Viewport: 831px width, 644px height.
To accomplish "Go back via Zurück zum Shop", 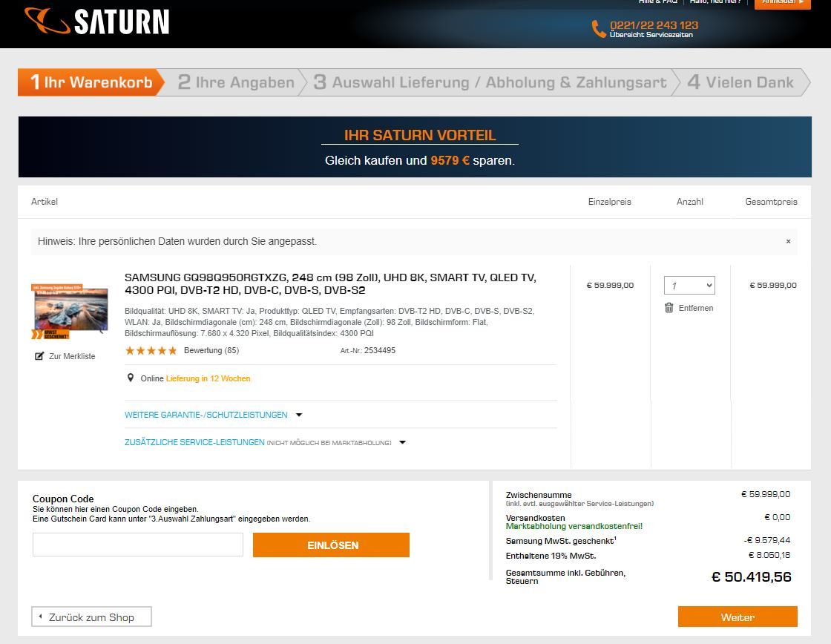I will [91, 617].
